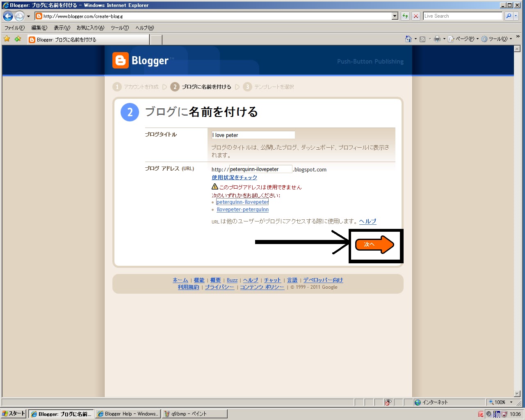The width and height of the screenshot is (525, 420).
Task: Click the デベロッパー向け footer link
Action: [323, 280]
